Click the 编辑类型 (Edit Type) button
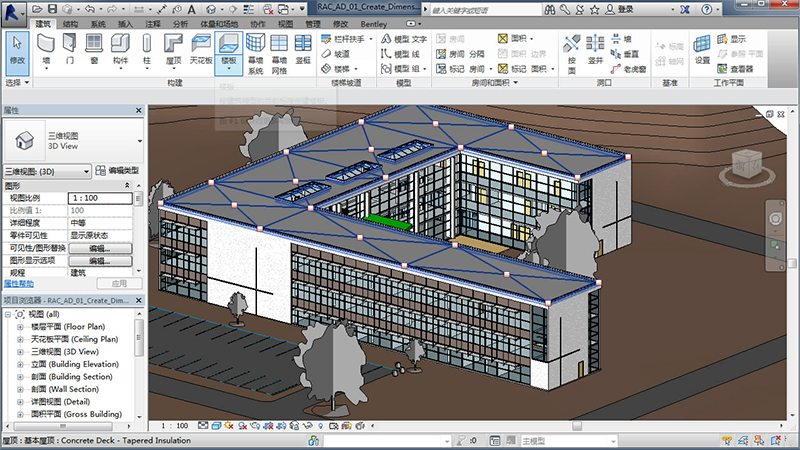Viewport: 800px width, 450px height. coord(118,171)
